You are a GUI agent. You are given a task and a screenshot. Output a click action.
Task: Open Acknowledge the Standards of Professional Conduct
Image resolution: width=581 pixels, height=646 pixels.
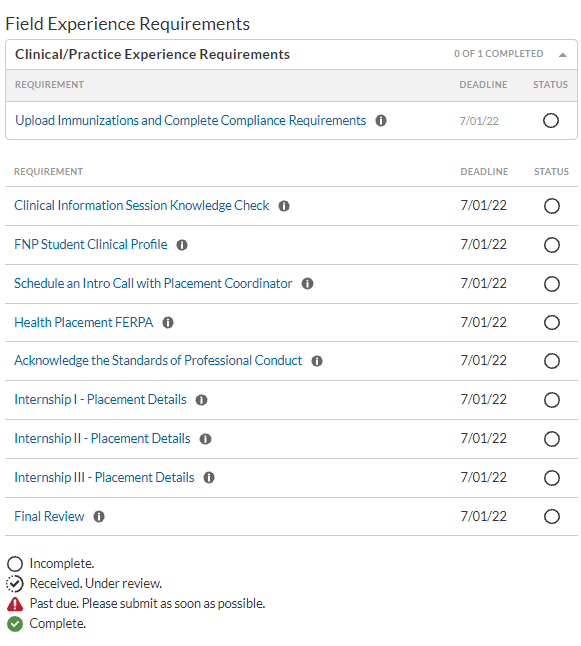tap(158, 360)
